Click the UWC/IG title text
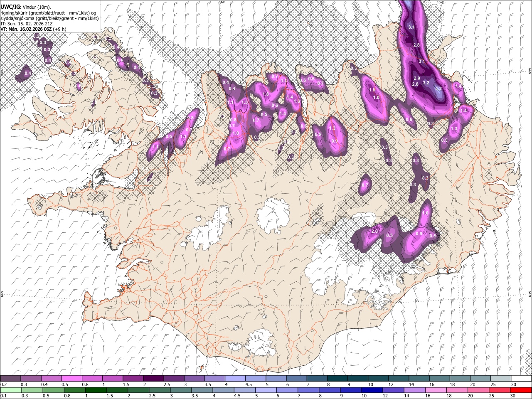The width and height of the screenshot is (532, 399). pos(10,7)
